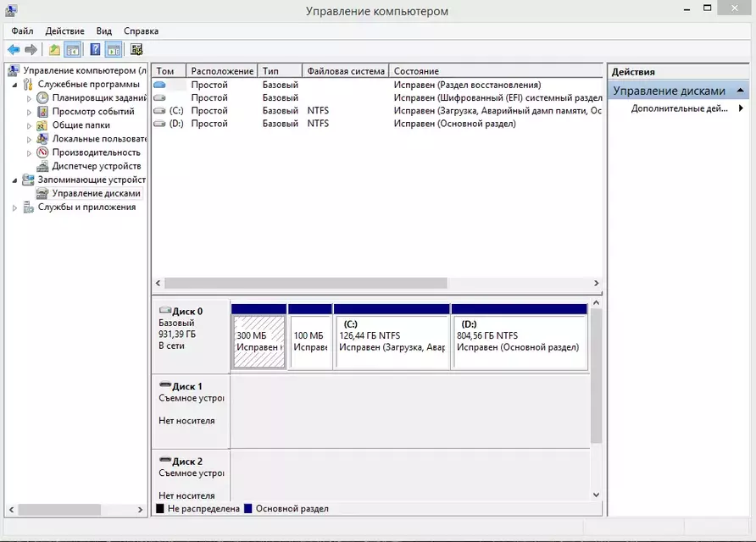
Task: Click the EFI system volume drive icon
Action: (x=159, y=97)
